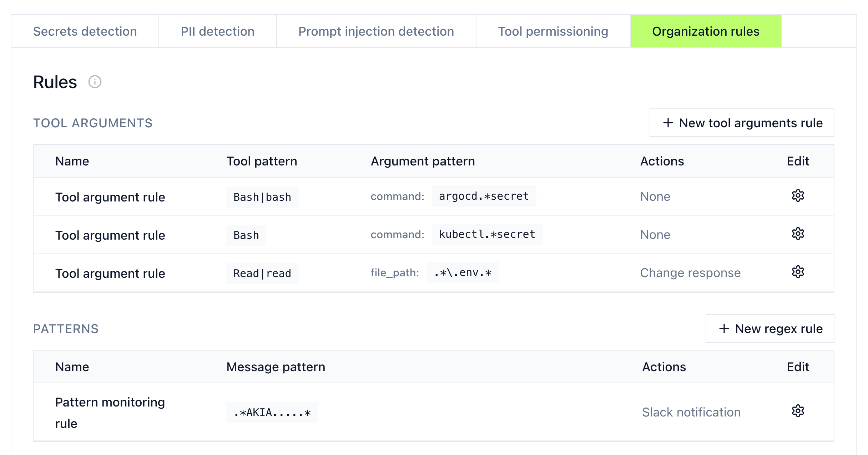
Task: Click the Slack notification action text
Action: tap(691, 412)
